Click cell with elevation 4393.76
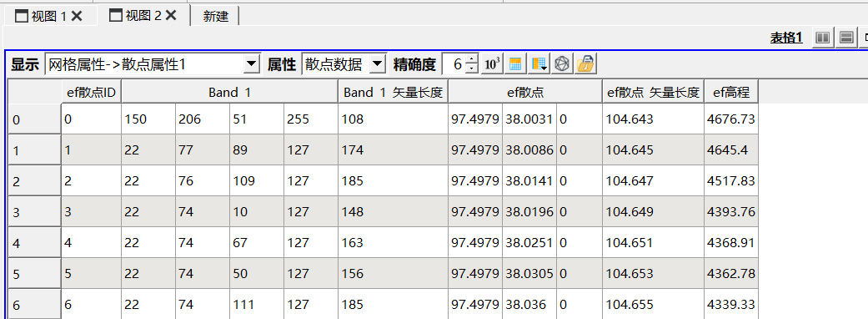Screen dimensions: 868x319 click(731, 212)
